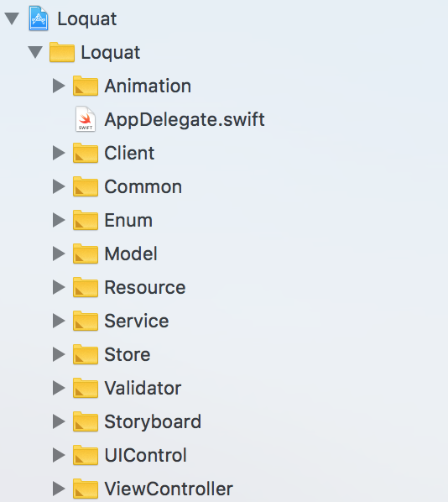Select the top-level Loquat project name
The height and width of the screenshot is (502, 448).
pos(87,19)
